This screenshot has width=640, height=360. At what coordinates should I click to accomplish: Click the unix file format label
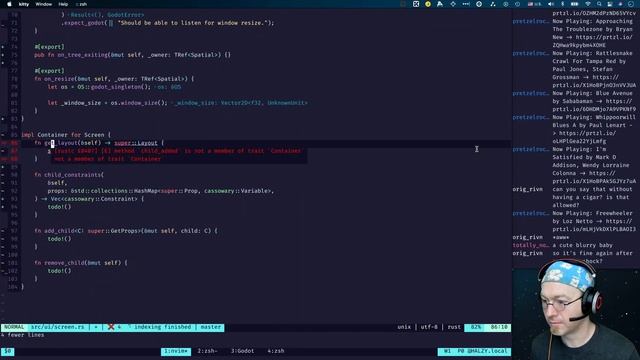404,327
